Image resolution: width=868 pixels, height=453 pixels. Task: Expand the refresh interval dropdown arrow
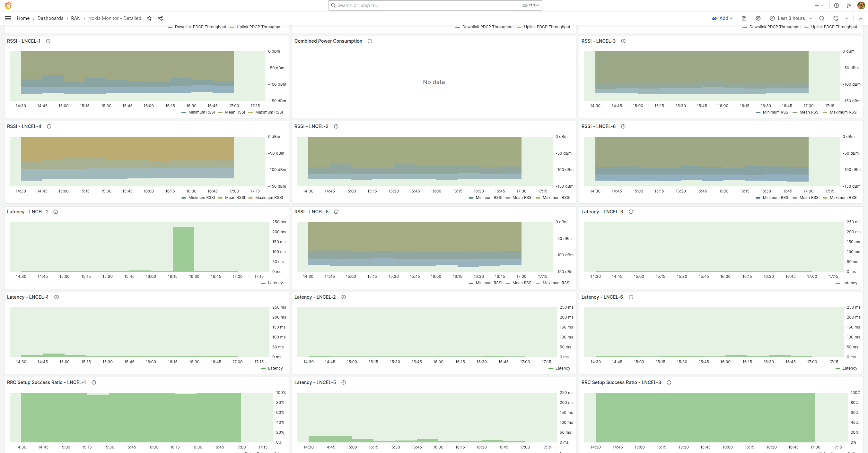847,18
